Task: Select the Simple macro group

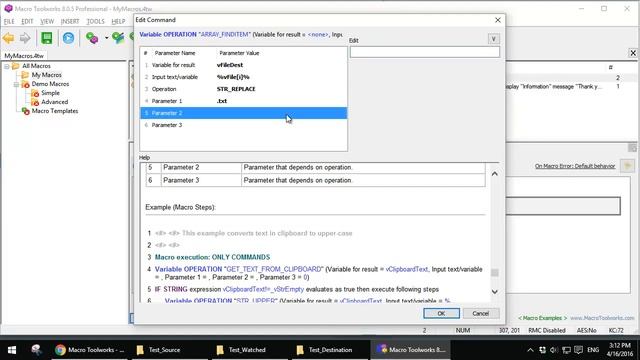Action: (x=50, y=93)
